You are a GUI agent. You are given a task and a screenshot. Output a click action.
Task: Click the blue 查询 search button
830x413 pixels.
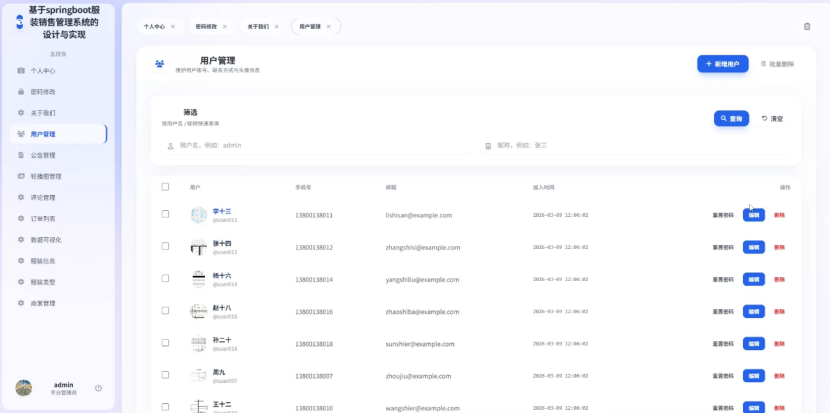731,119
